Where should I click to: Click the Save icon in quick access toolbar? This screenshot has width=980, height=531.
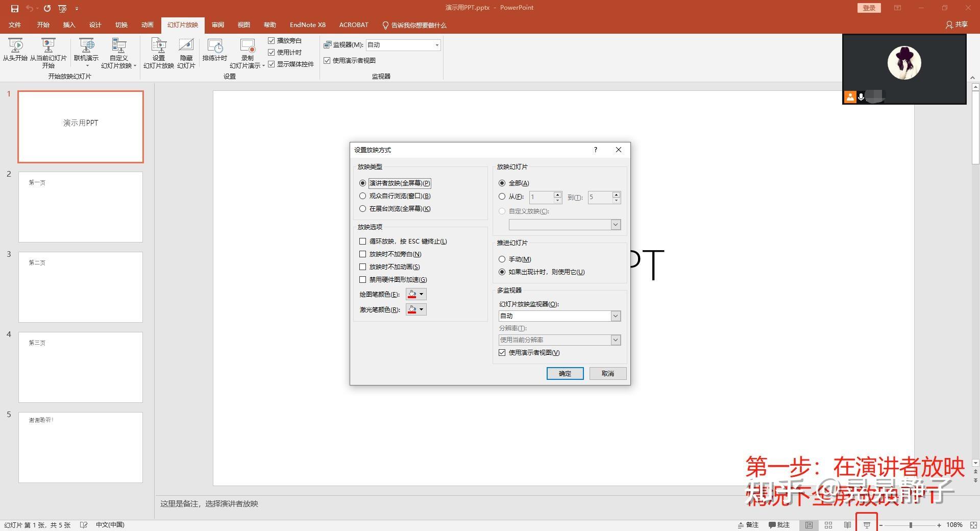[14, 8]
